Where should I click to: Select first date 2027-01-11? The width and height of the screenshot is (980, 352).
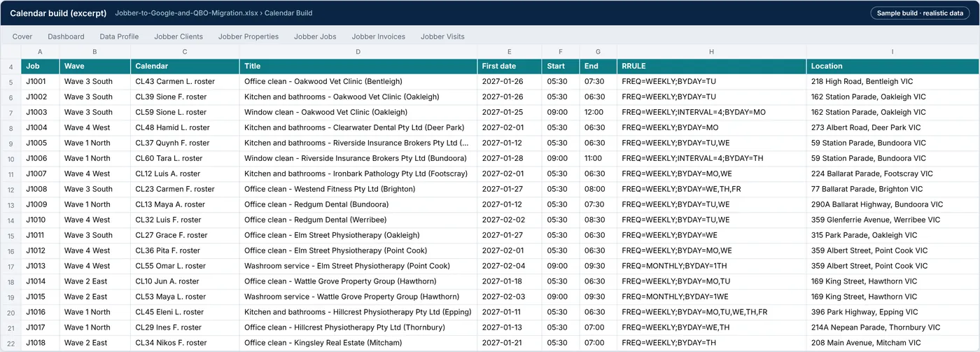pos(510,313)
